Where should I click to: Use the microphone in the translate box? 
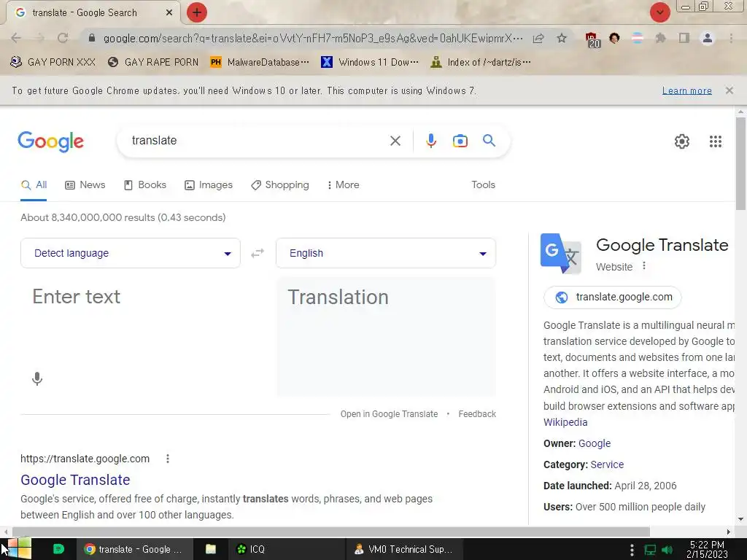click(37, 378)
